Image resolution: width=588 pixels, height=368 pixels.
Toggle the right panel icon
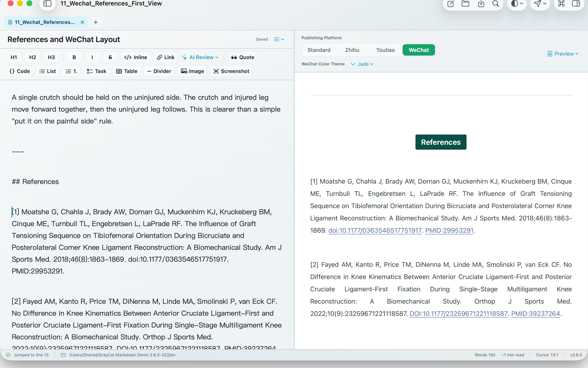(x=576, y=4)
